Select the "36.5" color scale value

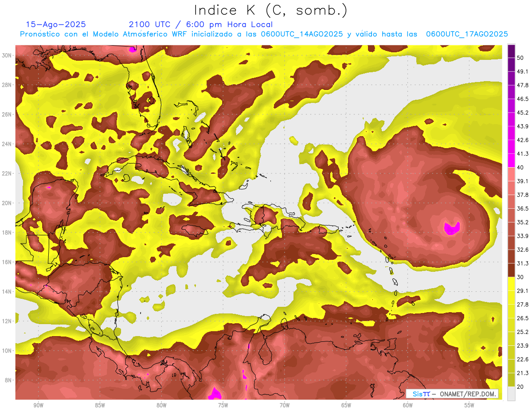point(522,209)
